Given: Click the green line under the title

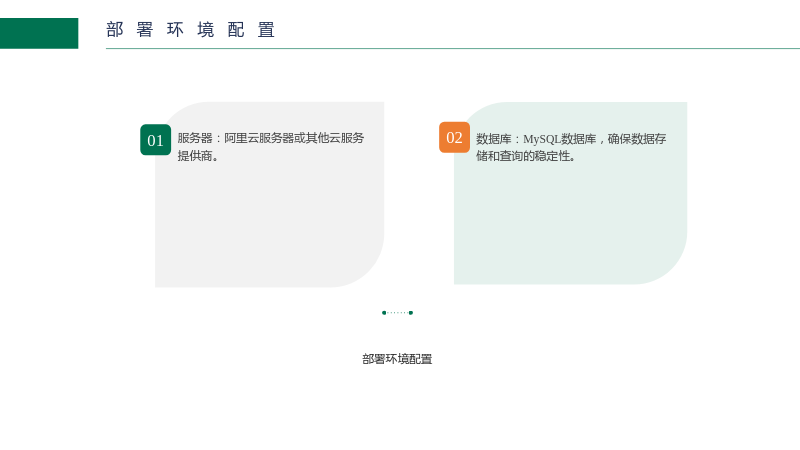Looking at the screenshot, I should point(453,48).
